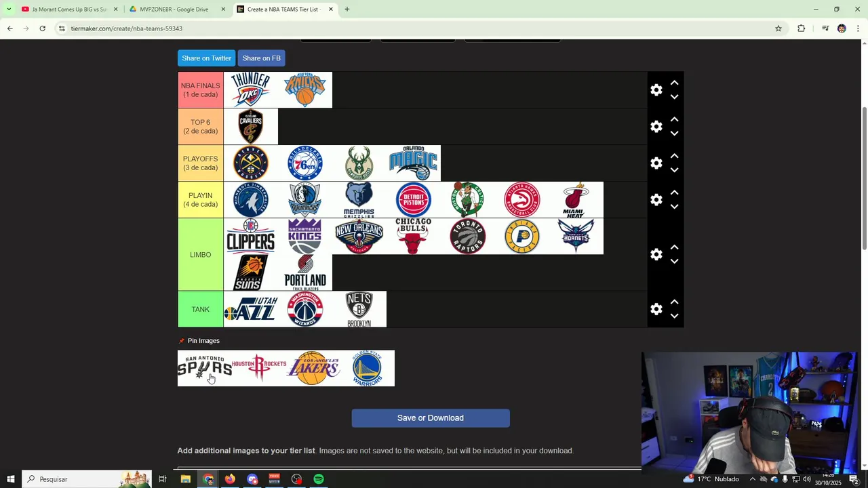Bookmark this page with star icon

(x=778, y=28)
